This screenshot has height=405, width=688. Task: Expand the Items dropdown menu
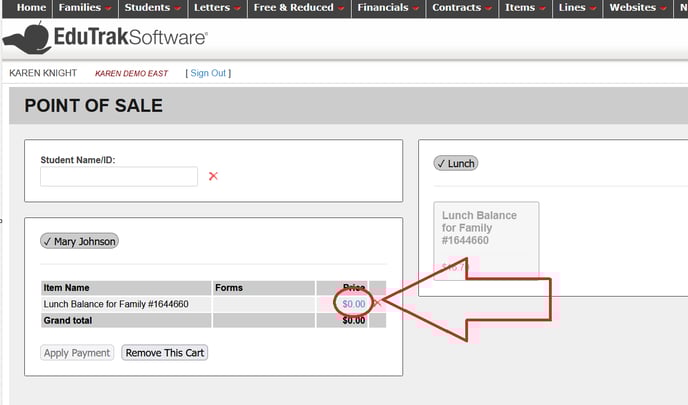(524, 8)
